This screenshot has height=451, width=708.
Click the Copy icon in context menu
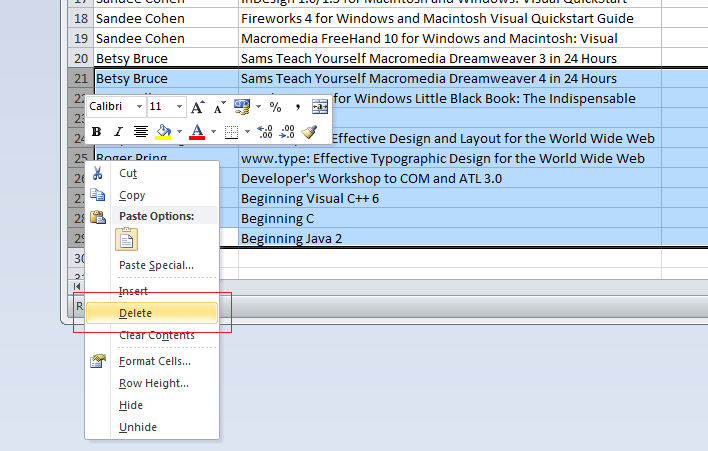(98, 195)
